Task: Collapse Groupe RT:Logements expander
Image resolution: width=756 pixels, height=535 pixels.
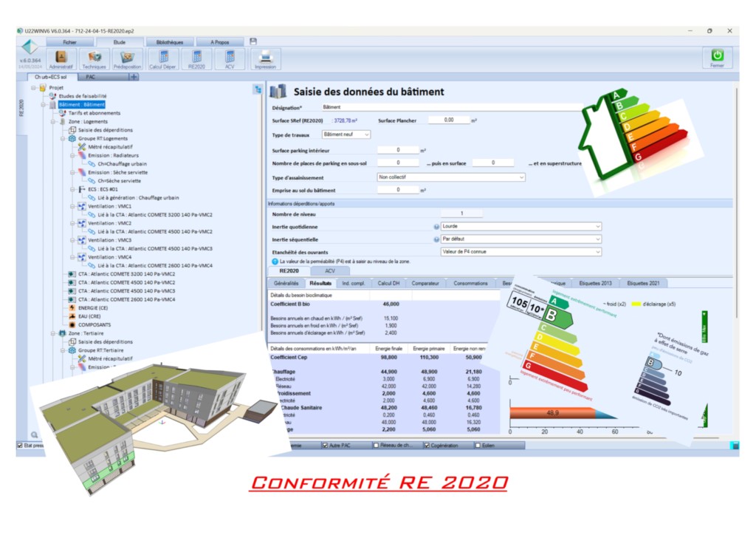Action: click(x=63, y=138)
